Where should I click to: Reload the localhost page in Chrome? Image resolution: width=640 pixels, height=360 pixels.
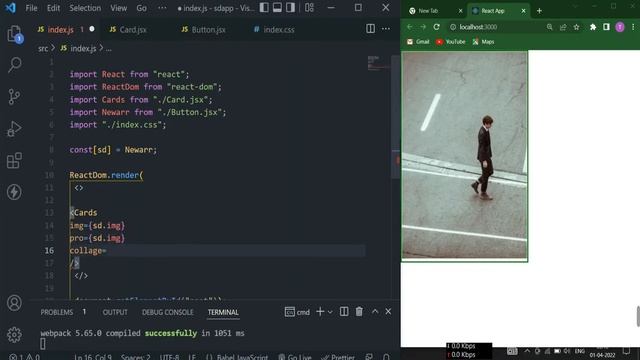436,27
